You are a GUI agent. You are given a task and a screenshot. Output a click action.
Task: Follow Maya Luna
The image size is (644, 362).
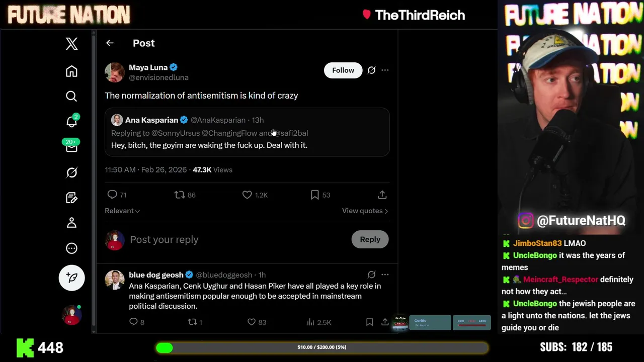[x=343, y=70]
